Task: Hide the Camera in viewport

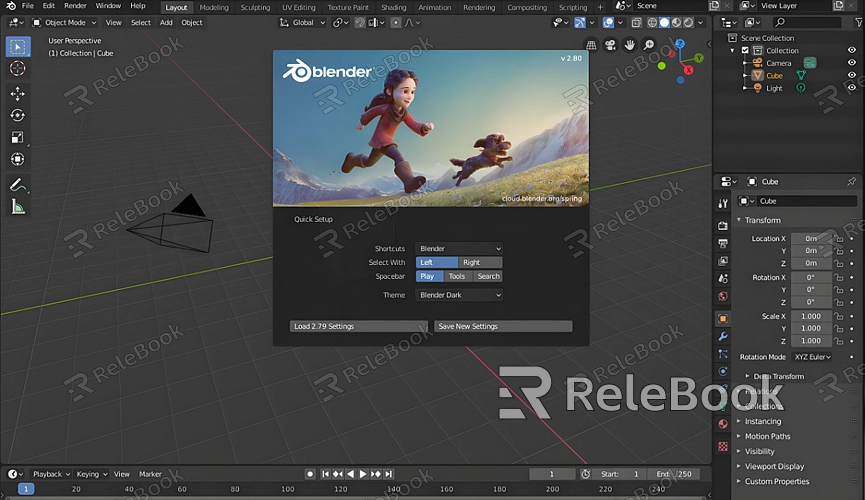Action: (852, 63)
